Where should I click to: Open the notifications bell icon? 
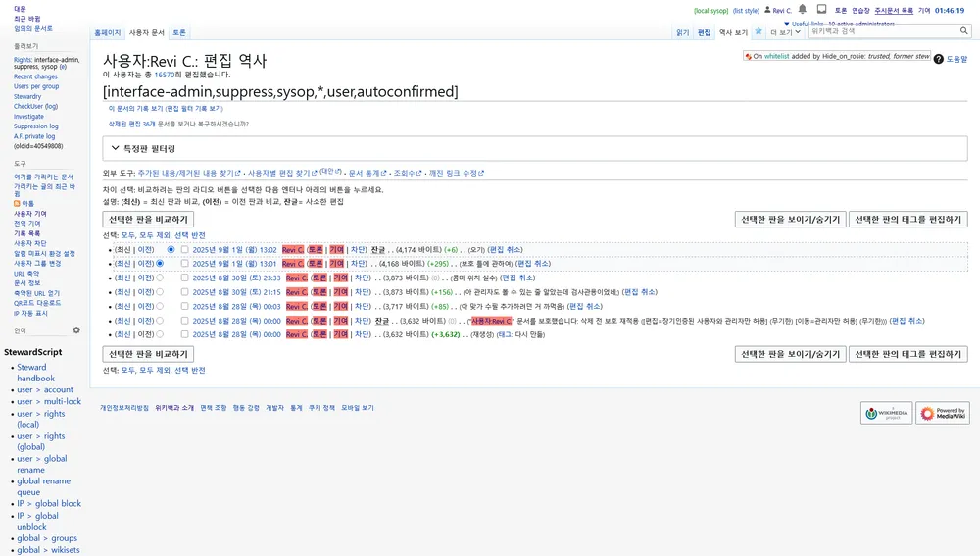click(x=803, y=9)
